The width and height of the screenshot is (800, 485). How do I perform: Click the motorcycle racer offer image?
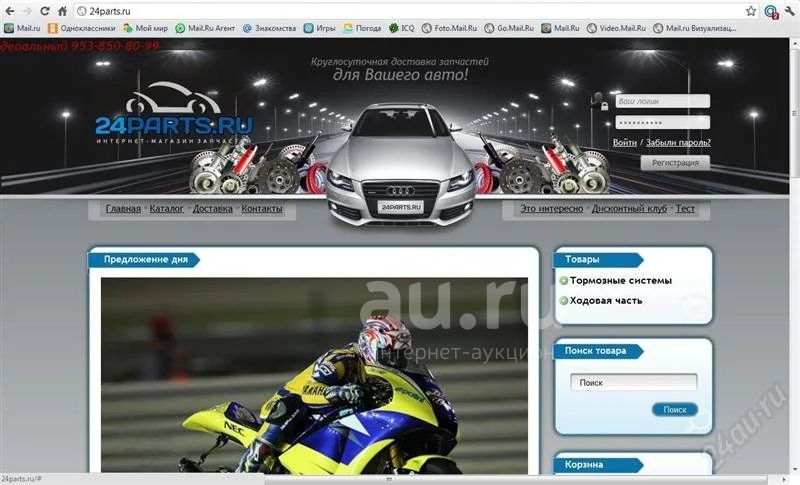(314, 376)
